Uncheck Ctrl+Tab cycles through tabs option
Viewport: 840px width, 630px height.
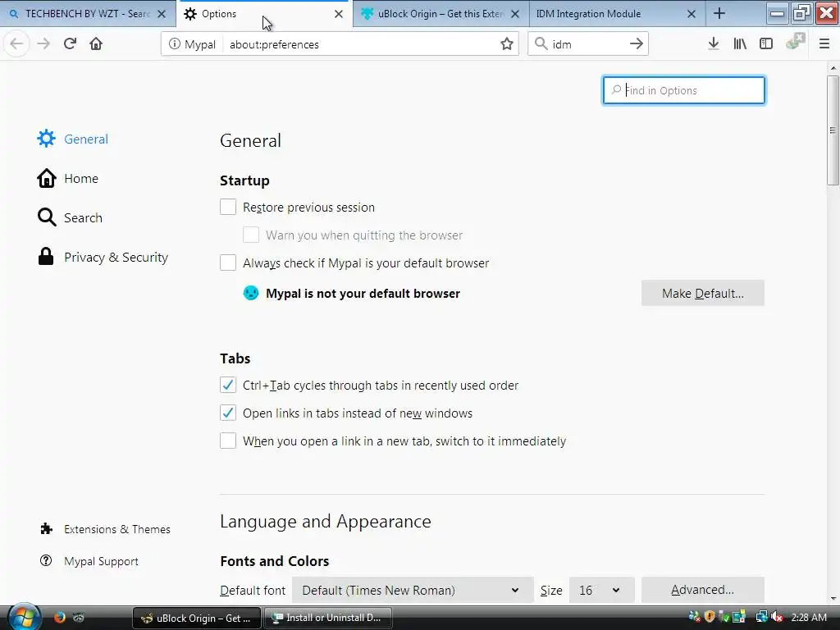pyautogui.click(x=228, y=385)
